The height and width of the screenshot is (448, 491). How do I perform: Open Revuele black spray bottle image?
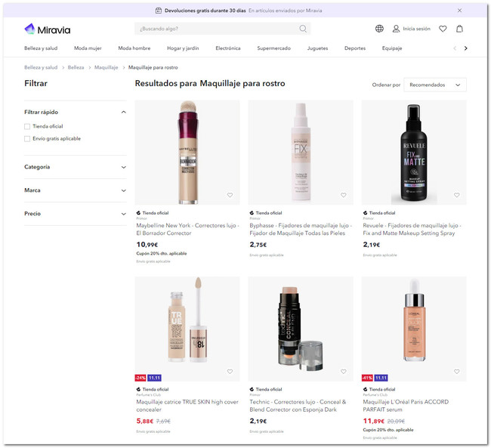point(414,153)
